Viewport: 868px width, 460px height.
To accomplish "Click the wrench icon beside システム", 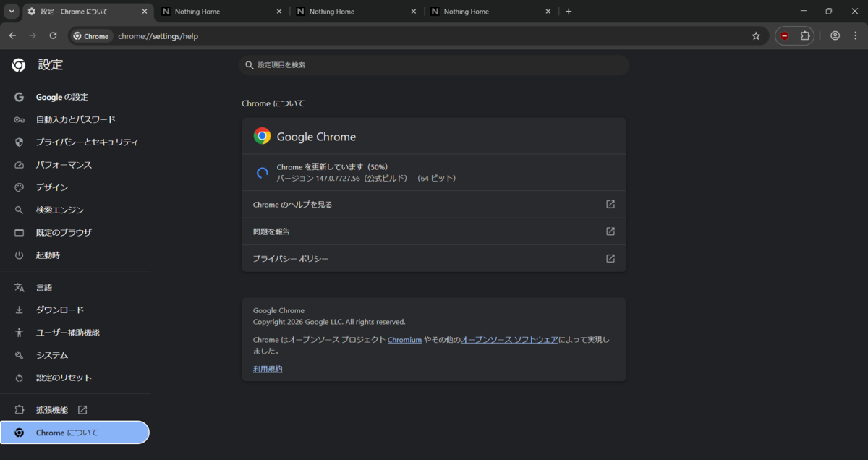I will tap(20, 355).
